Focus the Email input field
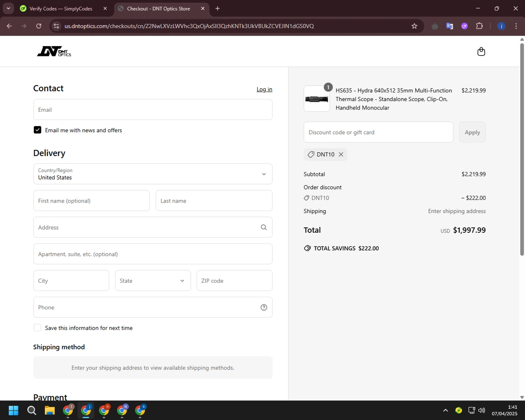 coord(153,110)
